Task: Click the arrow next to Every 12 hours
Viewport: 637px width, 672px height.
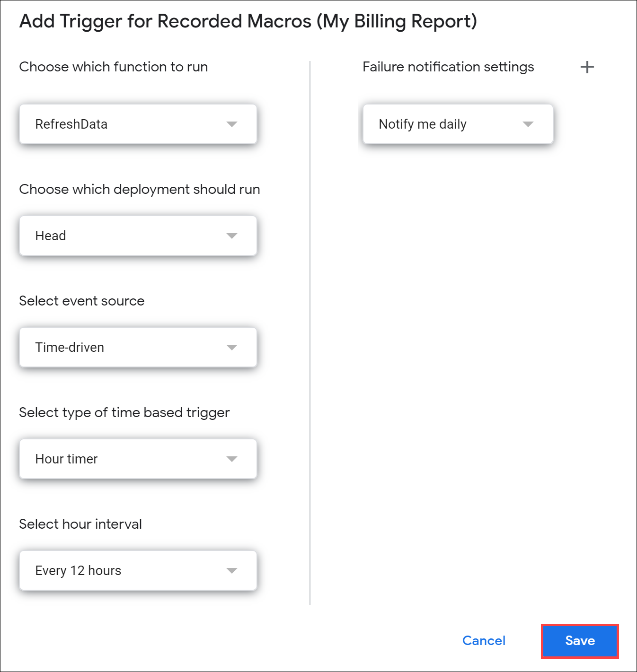Action: (x=231, y=571)
